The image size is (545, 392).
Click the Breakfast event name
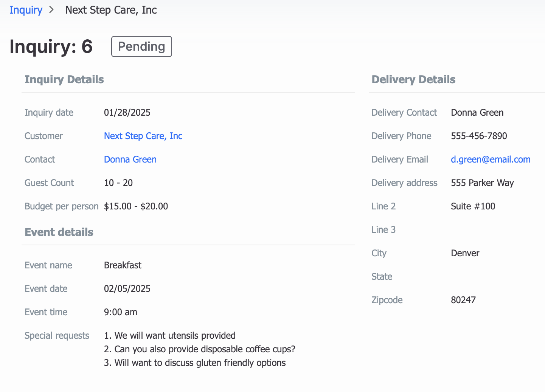point(123,265)
